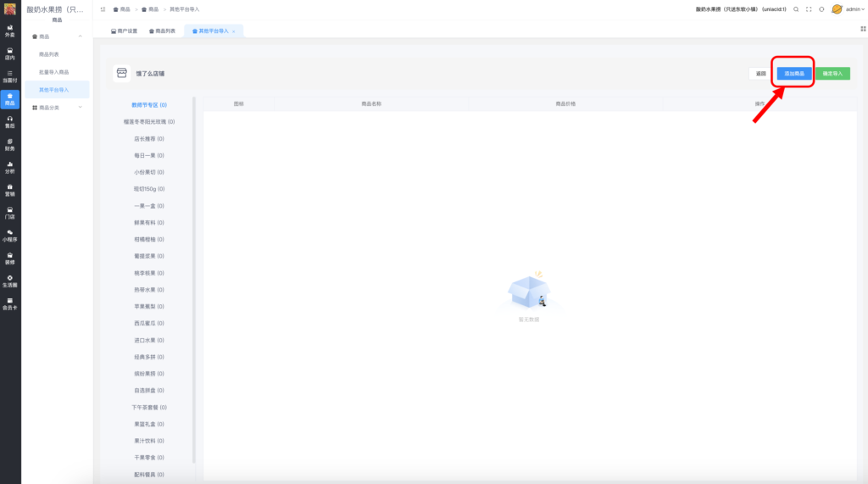
Task: Toggle sidebar collapse icon beside breadcrumb
Action: (103, 9)
